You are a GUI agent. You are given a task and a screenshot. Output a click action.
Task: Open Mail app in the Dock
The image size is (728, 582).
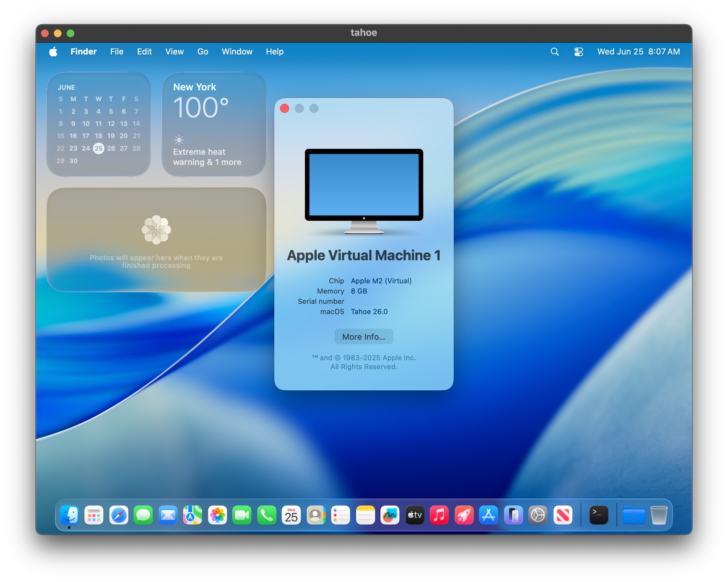tap(168, 515)
